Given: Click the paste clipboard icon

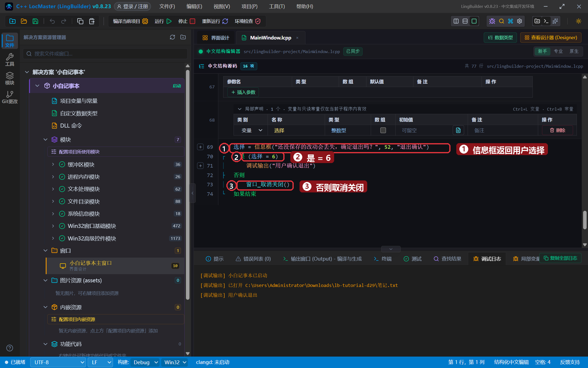Looking at the screenshot, I should tap(92, 21).
